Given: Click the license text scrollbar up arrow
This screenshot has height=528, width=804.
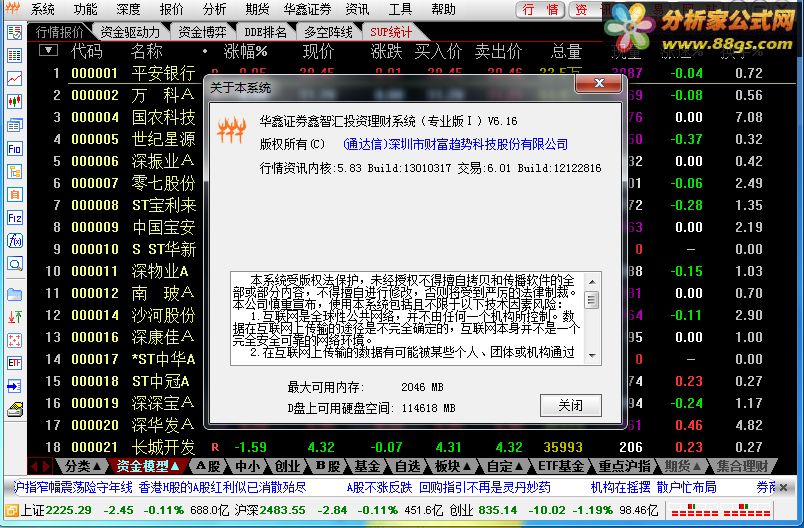Looking at the screenshot, I should click(592, 282).
